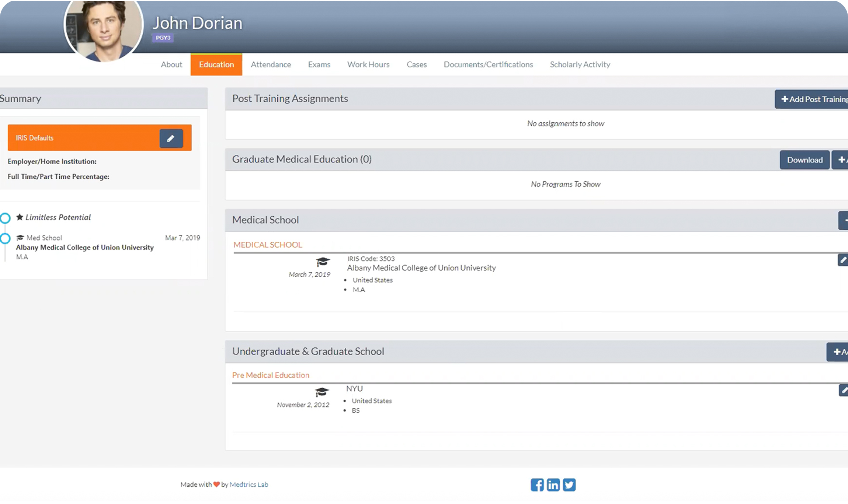The height and width of the screenshot is (504, 848).
Task: Select the Med School timeline circle
Action: click(5, 239)
